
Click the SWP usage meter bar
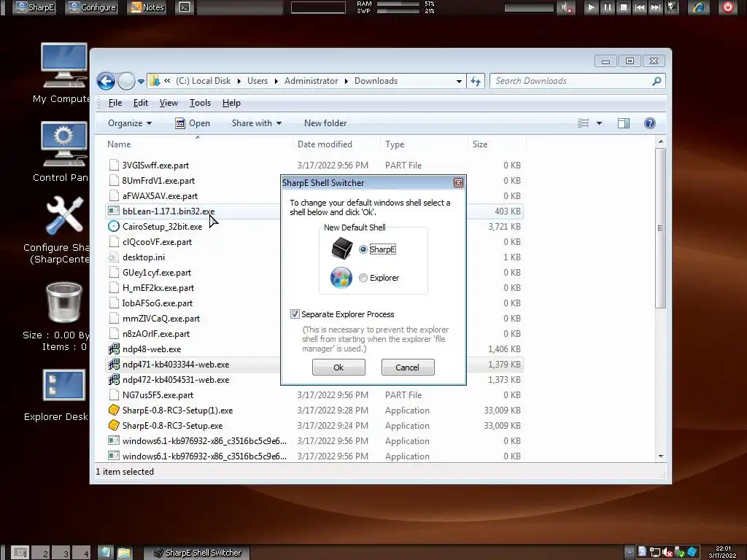(x=398, y=10)
